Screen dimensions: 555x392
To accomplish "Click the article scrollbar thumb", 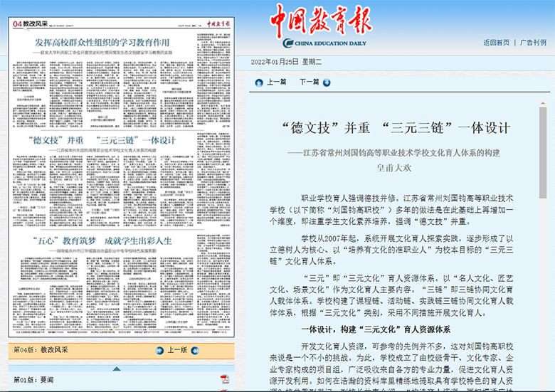I will point(543,152).
